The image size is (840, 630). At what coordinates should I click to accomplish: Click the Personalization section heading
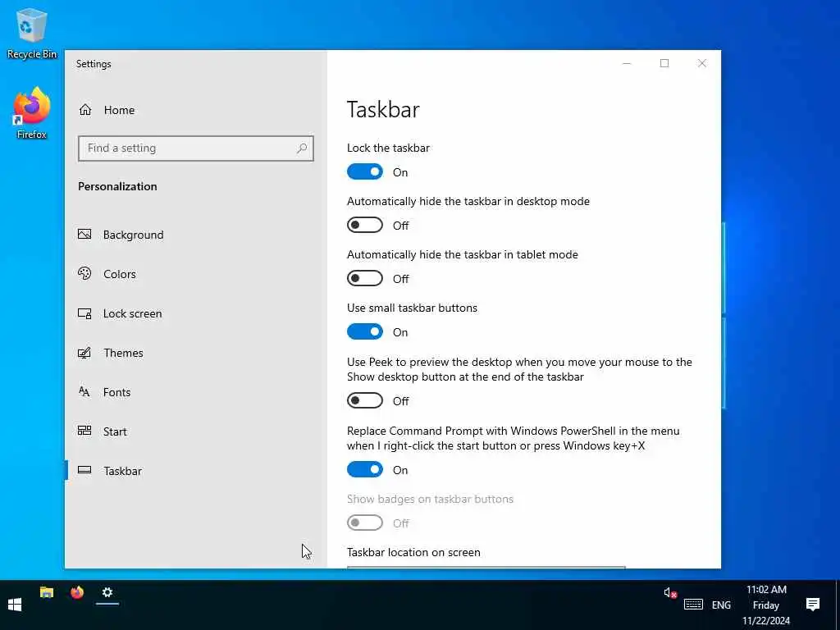(117, 186)
